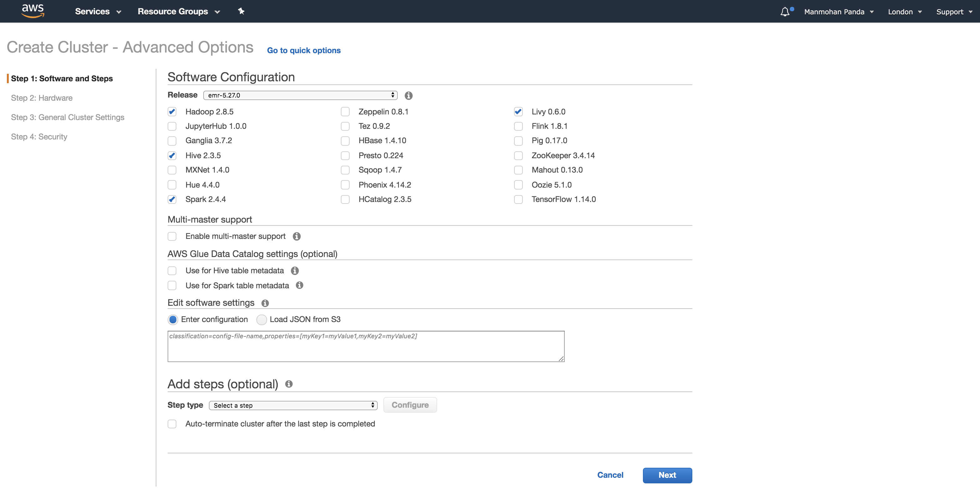Select Load JSON from S3 radio button
This screenshot has height=489, width=980.
[260, 320]
